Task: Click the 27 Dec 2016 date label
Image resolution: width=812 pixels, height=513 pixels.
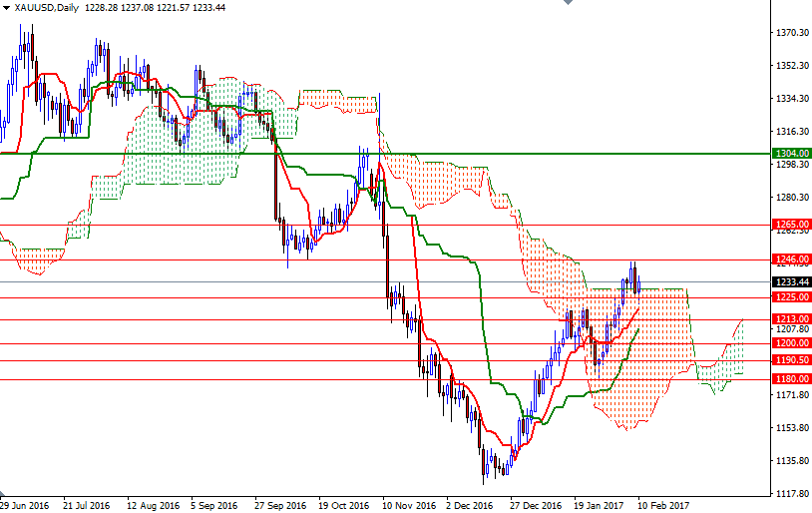Action: pyautogui.click(x=535, y=505)
